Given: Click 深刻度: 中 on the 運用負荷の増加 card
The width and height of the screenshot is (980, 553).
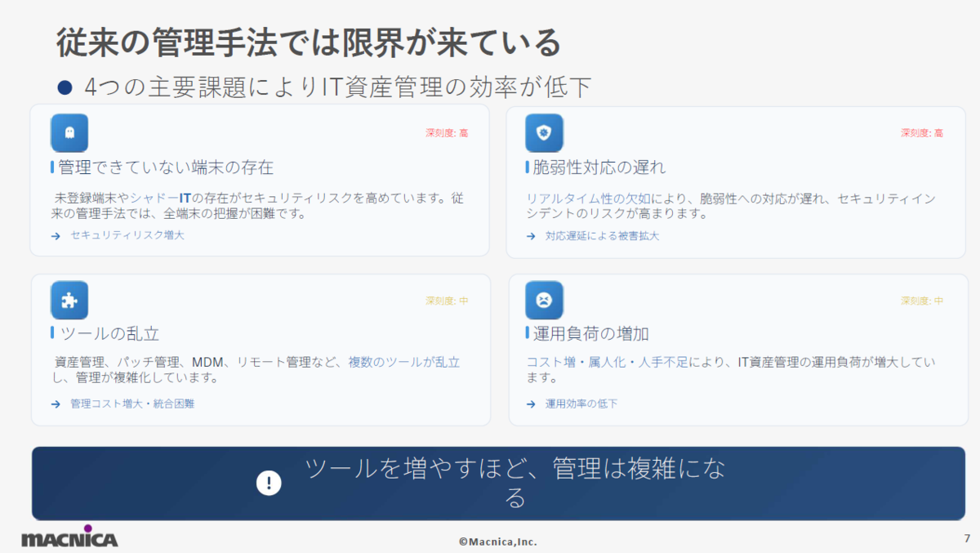Looking at the screenshot, I should tap(922, 301).
